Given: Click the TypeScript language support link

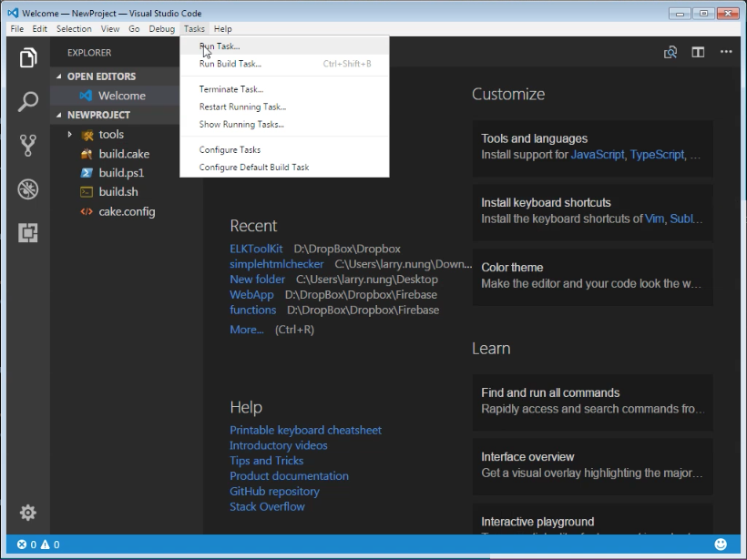Looking at the screenshot, I should [657, 154].
